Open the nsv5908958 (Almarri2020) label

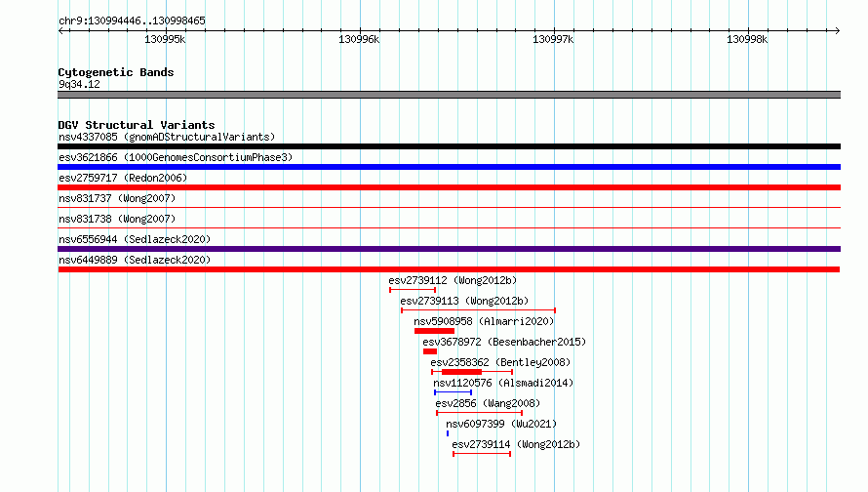point(484,321)
